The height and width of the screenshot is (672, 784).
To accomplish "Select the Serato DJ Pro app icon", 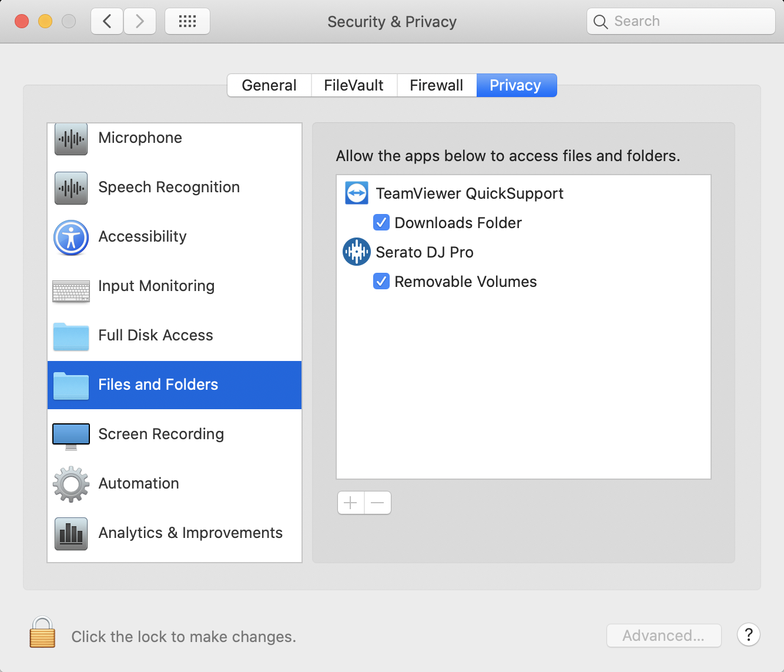I will pos(357,252).
